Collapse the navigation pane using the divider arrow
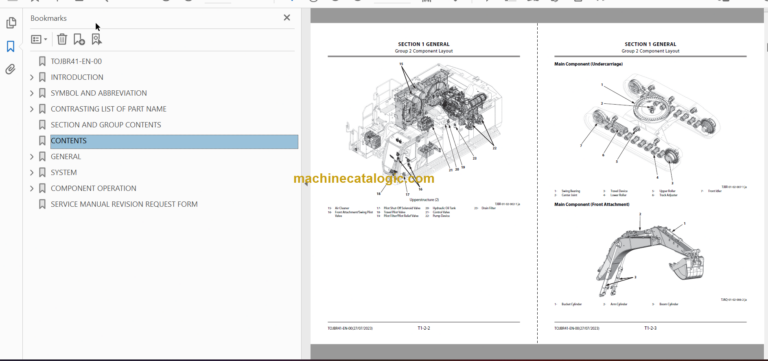 [x=306, y=183]
